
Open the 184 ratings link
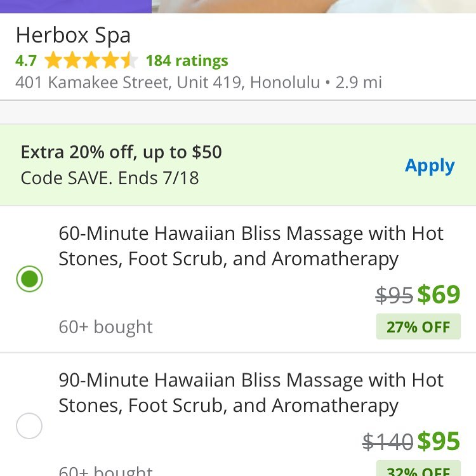(x=187, y=61)
